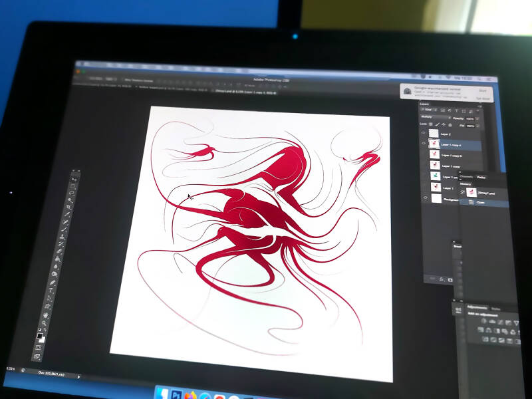This screenshot has height=399, width=532.
Task: Hide the Background layer eye icon
Action: tap(426, 198)
